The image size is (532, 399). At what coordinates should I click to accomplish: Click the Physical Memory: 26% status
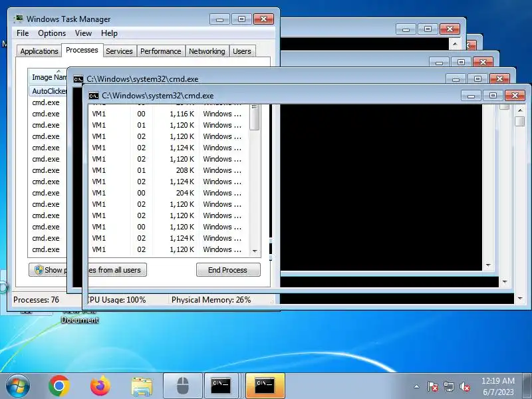[211, 300]
